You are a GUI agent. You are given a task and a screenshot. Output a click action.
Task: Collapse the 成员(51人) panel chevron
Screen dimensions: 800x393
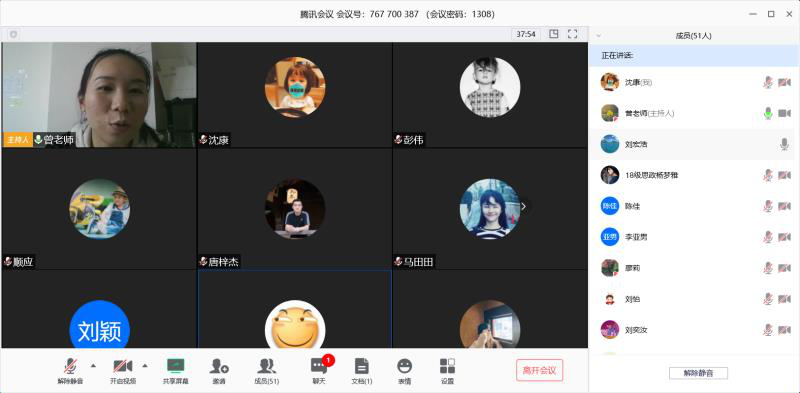(598, 36)
